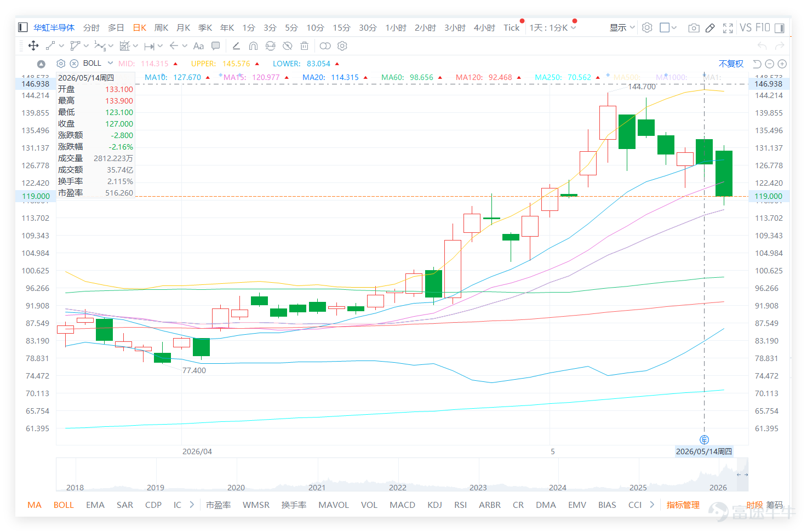Click the comment bubble annotation tool
Image resolution: width=807 pixels, height=532 pixels.
coord(216,46)
